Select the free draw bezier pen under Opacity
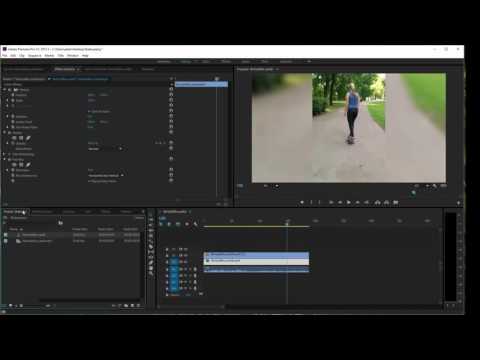The height and width of the screenshot is (360, 480). [28, 138]
